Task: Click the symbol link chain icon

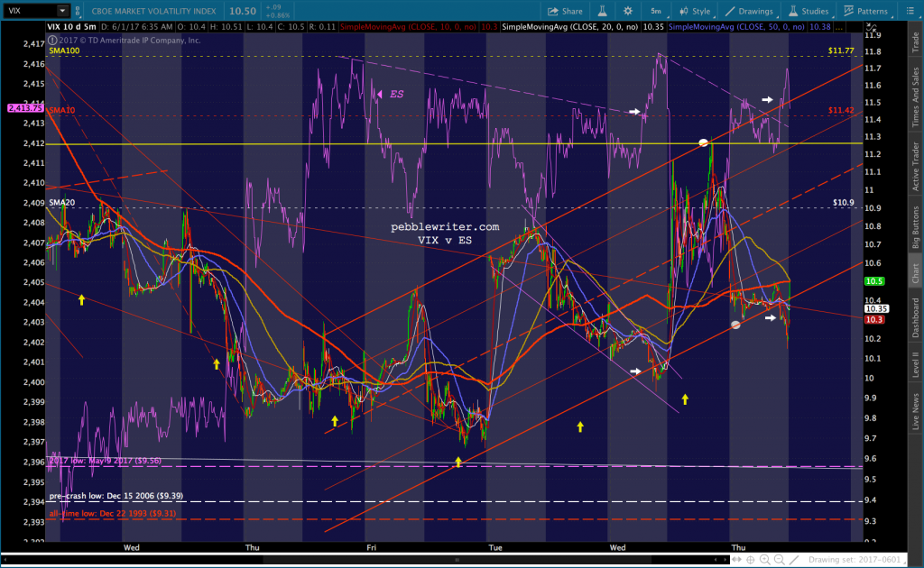Action: [78, 11]
